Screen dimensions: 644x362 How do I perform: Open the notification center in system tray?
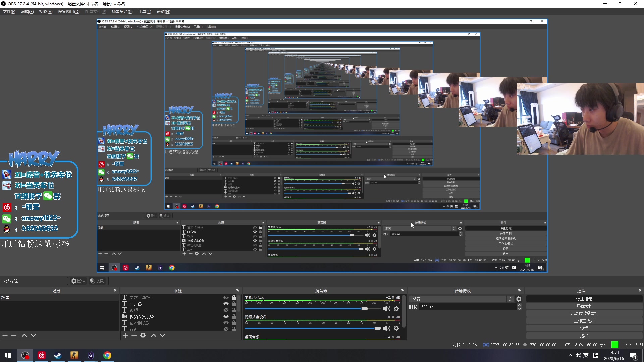pyautogui.click(x=634, y=355)
